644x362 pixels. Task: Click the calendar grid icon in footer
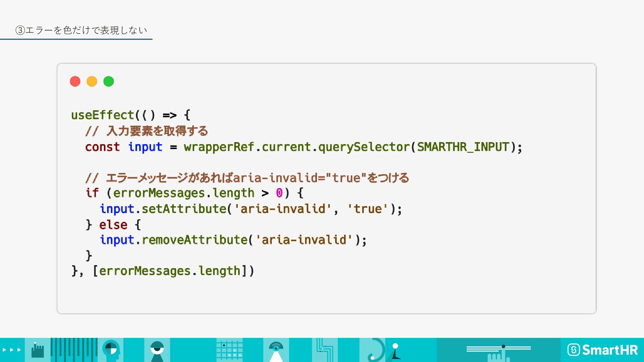pyautogui.click(x=229, y=350)
